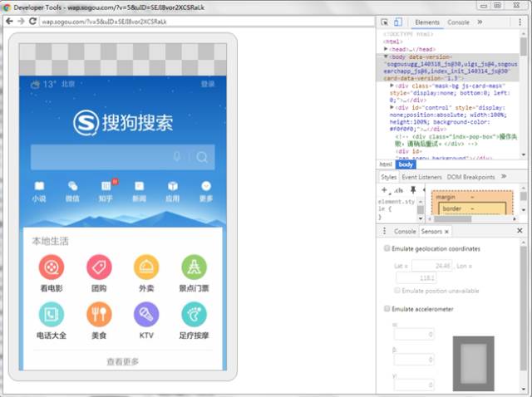Expand the control div node
The image size is (532, 397).
tap(392, 107)
